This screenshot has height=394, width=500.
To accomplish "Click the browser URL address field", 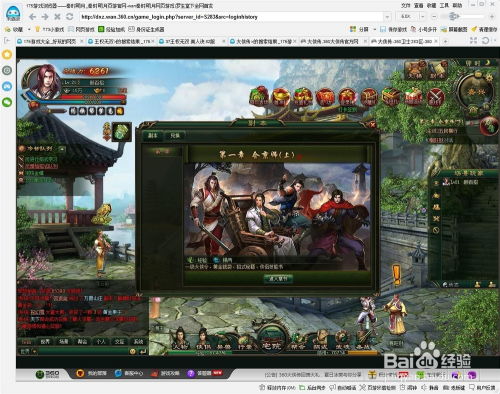I will (231, 17).
